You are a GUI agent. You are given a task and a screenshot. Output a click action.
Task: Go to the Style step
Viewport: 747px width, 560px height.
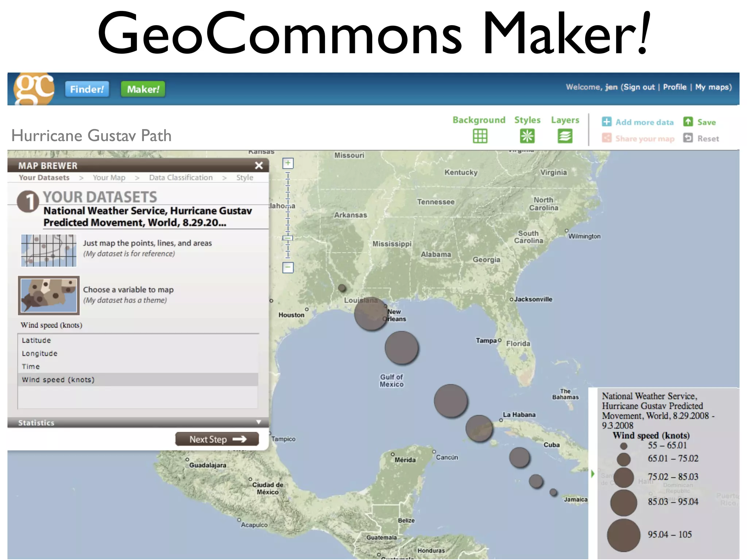coord(244,178)
